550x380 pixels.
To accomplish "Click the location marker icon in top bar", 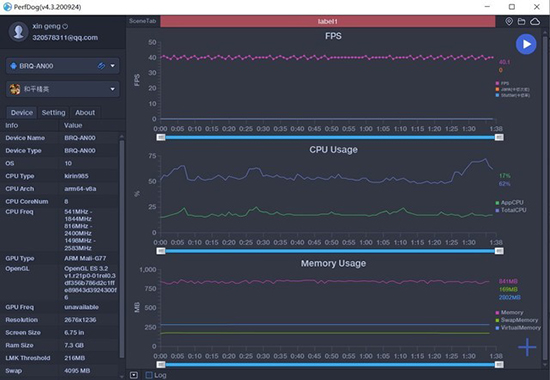I will coord(509,21).
